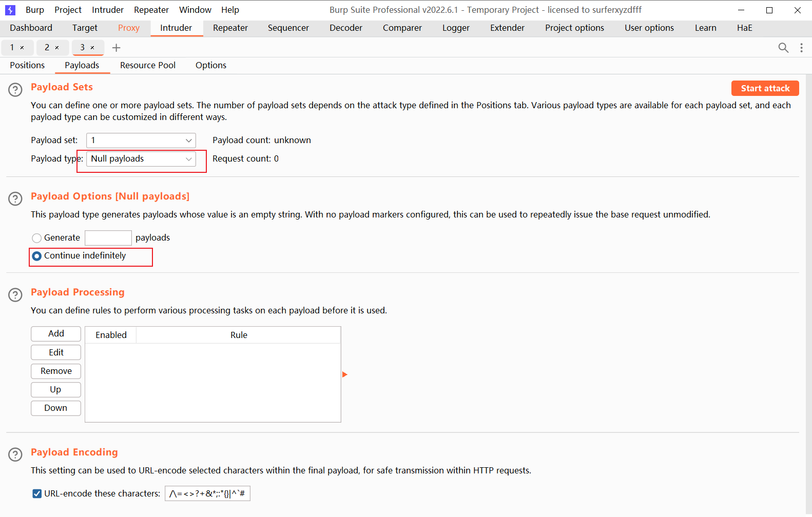Open help for Payload Options section

pyautogui.click(x=15, y=199)
